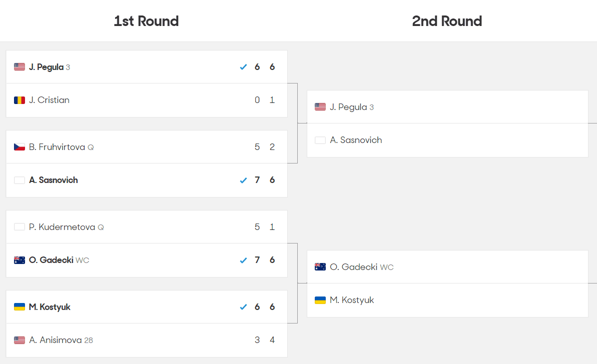Viewport: 597px width, 364px height.
Task: Click the USA flag beside A. Anisimova
Action: [x=20, y=340]
